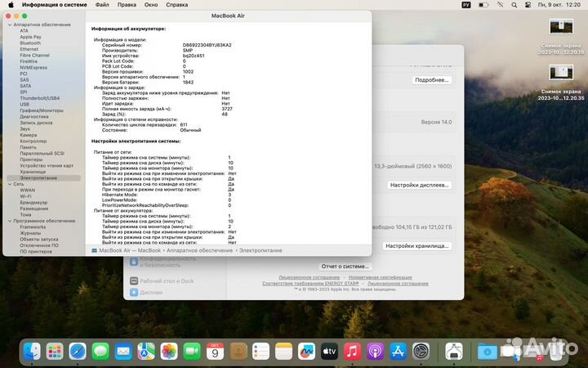Click Аппаратное обеспечение in path bar
This screenshot has height=368, width=588.
pos(199,250)
